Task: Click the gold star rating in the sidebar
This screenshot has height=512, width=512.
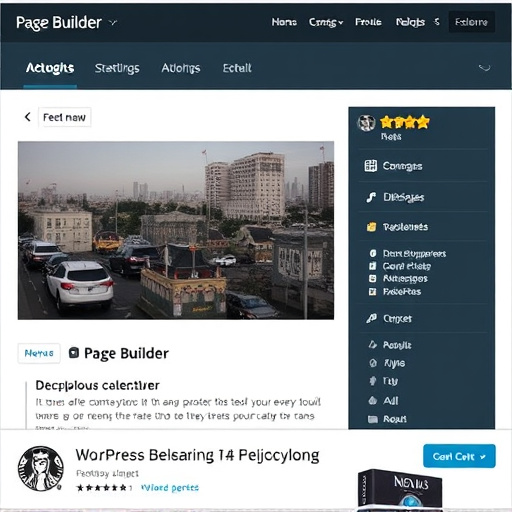Action: pyautogui.click(x=404, y=122)
